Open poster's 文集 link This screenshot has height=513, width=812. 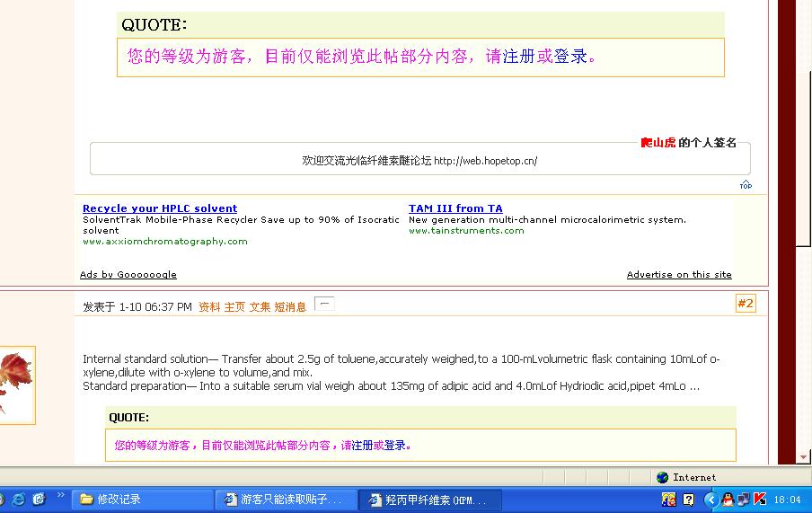260,307
